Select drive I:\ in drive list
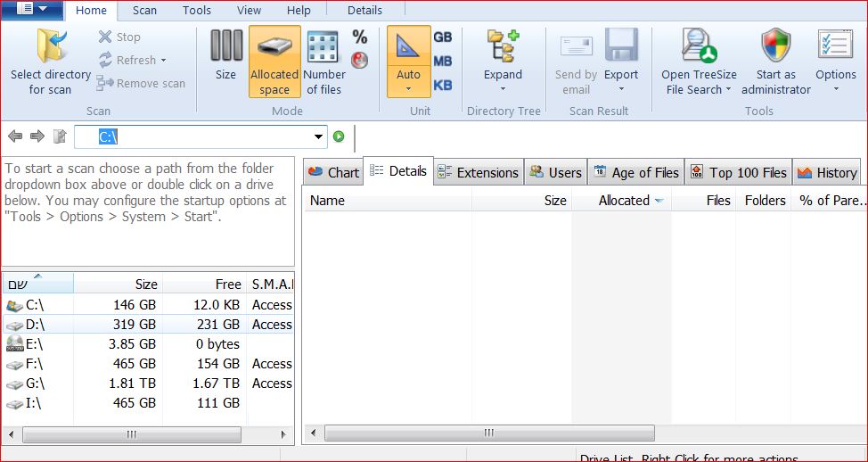This screenshot has width=868, height=462. (148, 403)
